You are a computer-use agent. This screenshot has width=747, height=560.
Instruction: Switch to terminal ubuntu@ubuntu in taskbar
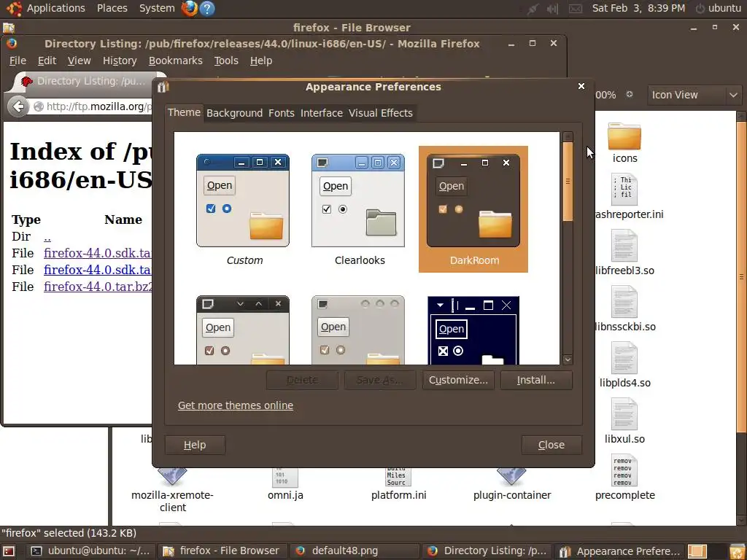(x=90, y=551)
